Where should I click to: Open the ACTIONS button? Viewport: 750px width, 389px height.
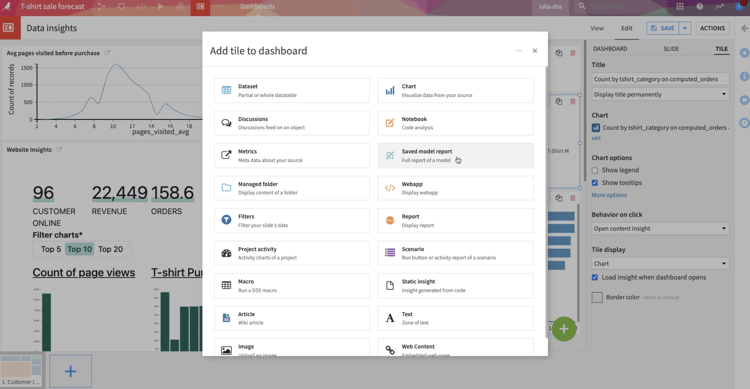tap(712, 28)
